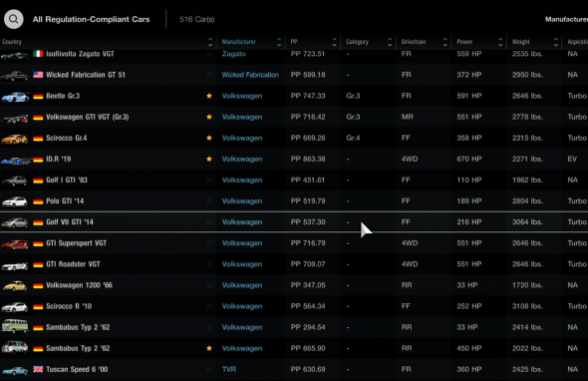588x381 pixels.
Task: Favorite GTI Supersport VGT with its star
Action: point(209,243)
